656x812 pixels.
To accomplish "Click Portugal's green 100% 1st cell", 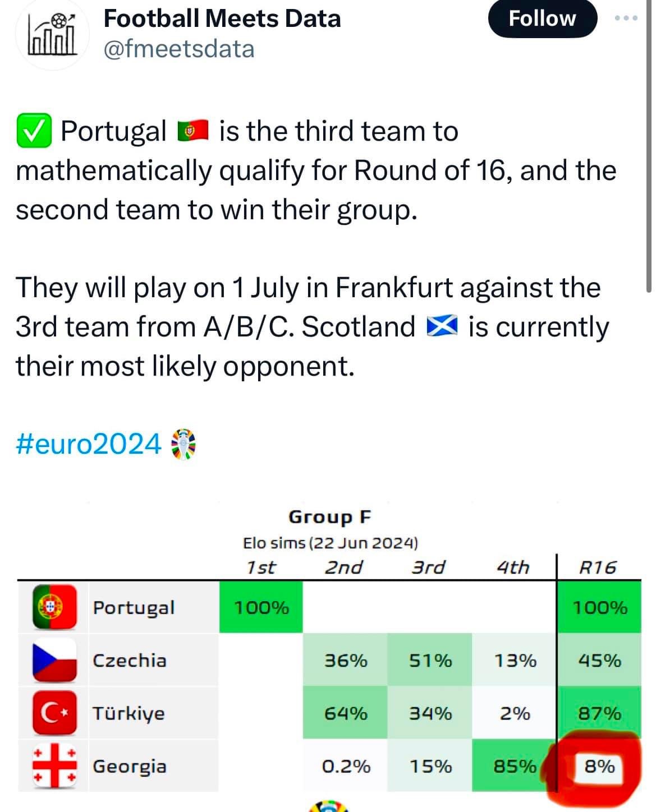I will [x=261, y=607].
